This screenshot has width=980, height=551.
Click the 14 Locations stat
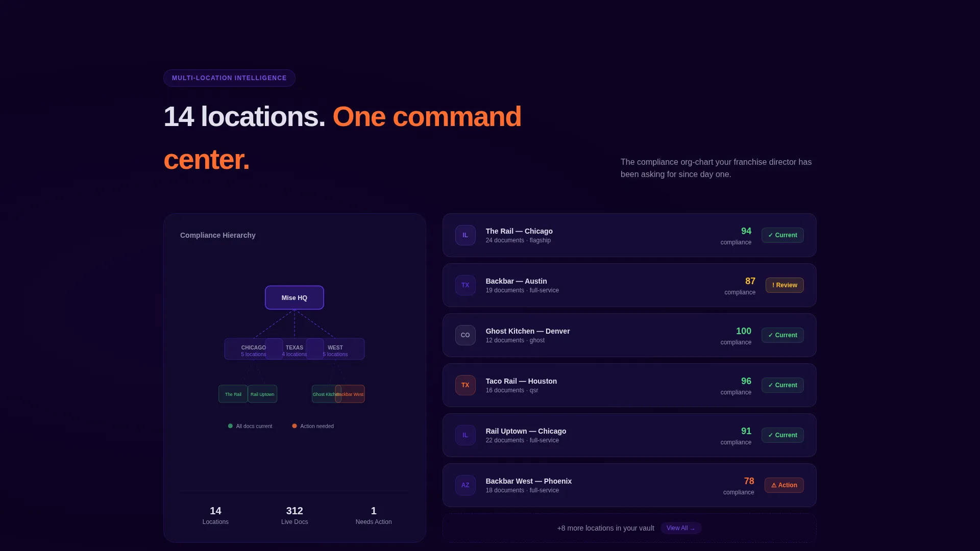tap(215, 515)
